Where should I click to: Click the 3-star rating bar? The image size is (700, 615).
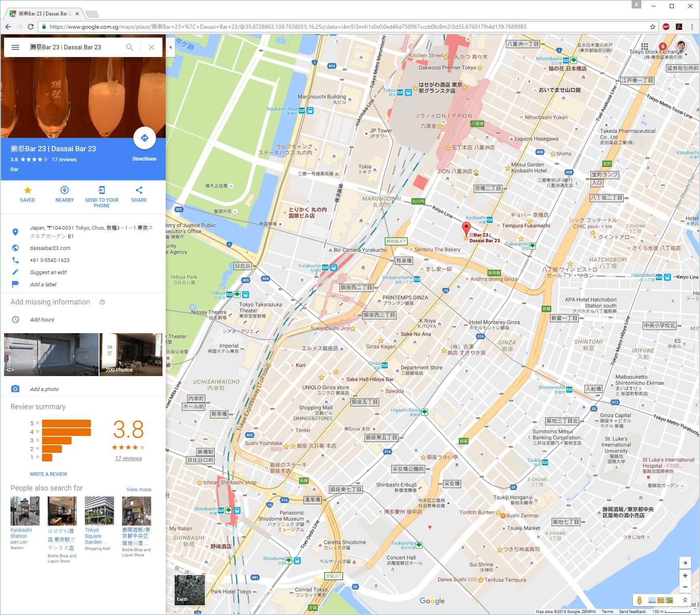57,440
